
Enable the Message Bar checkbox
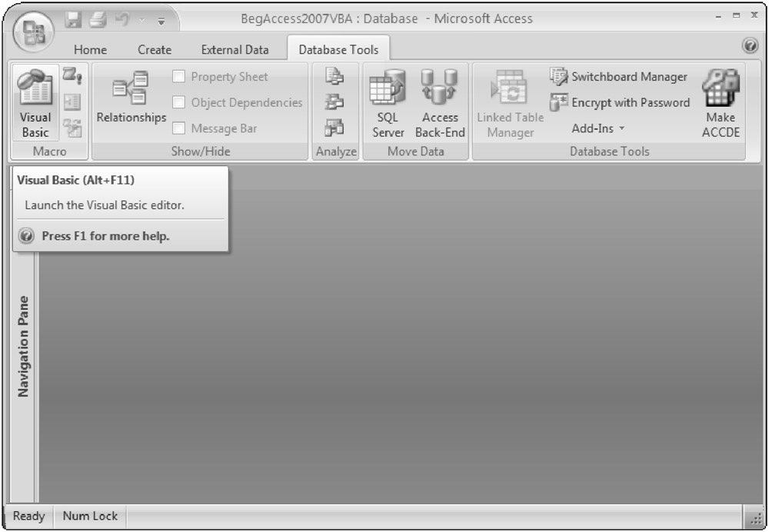coord(178,128)
